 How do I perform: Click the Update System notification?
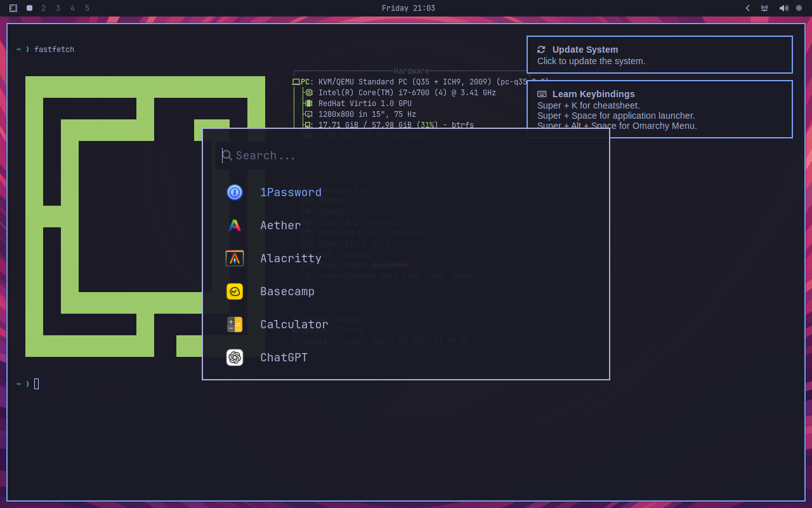pyautogui.click(x=659, y=55)
